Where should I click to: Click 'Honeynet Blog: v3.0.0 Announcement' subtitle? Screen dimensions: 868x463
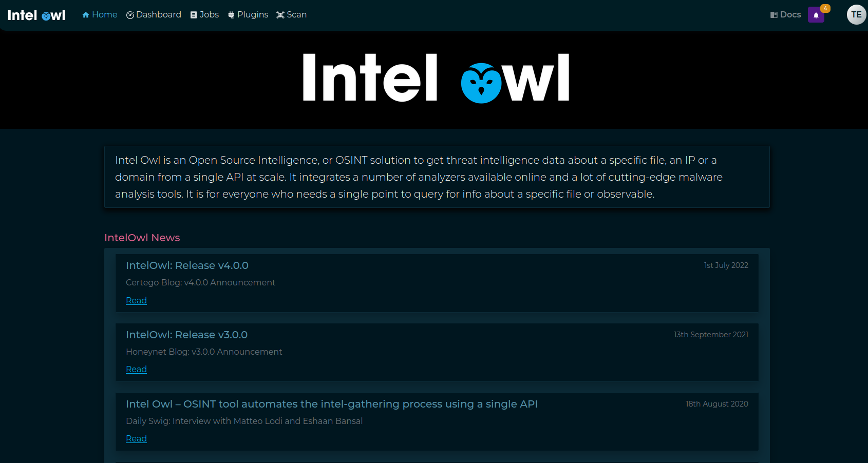(204, 352)
